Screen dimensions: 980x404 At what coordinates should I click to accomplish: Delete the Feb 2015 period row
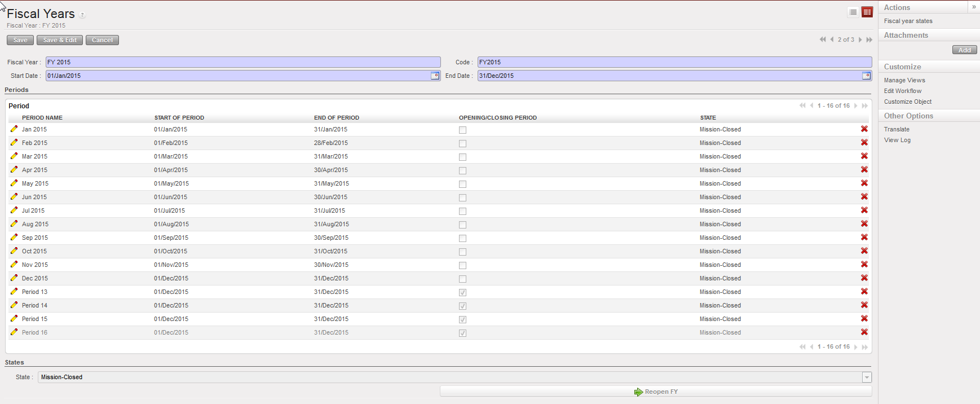point(864,143)
